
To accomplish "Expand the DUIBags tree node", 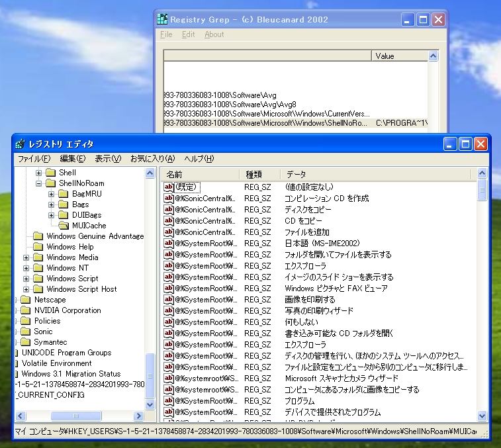I will [51, 215].
